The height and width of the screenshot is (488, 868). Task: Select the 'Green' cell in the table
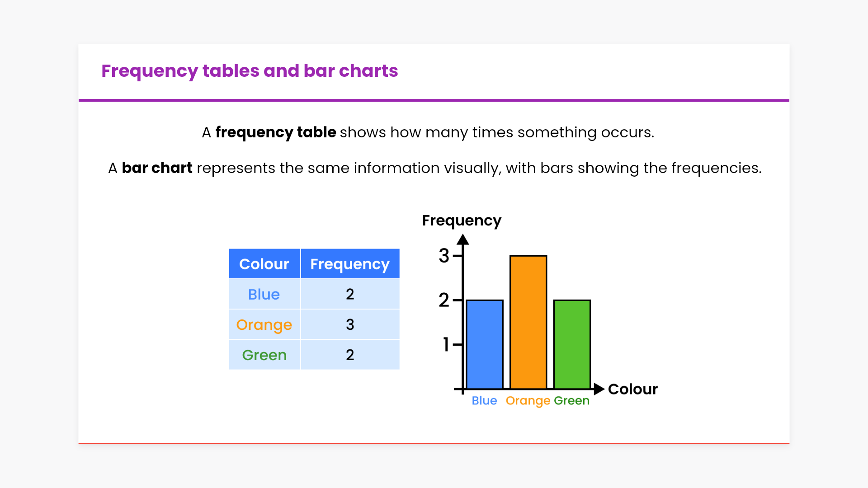(x=264, y=355)
